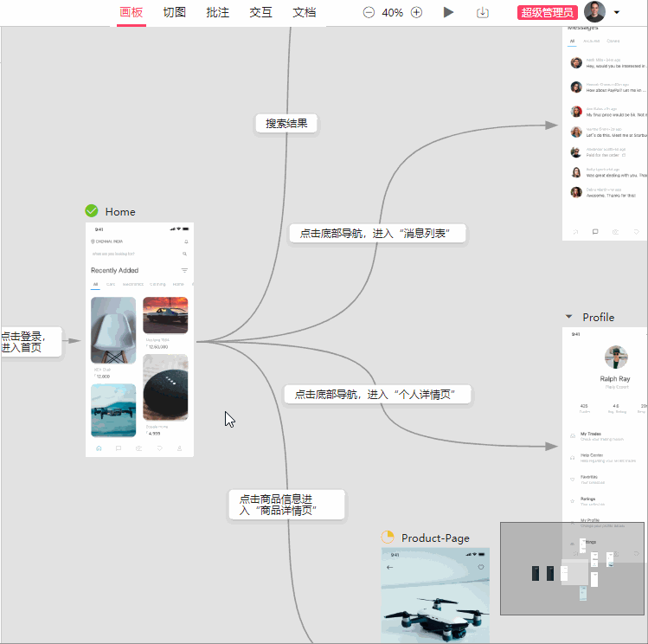Image resolution: width=648 pixels, height=644 pixels.
Task: Click Ralph Ray's profile photo
Action: coord(616,357)
